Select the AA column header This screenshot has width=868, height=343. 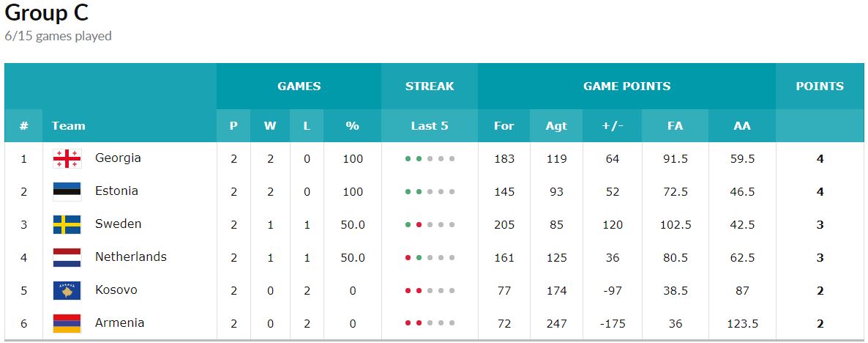[x=742, y=126]
